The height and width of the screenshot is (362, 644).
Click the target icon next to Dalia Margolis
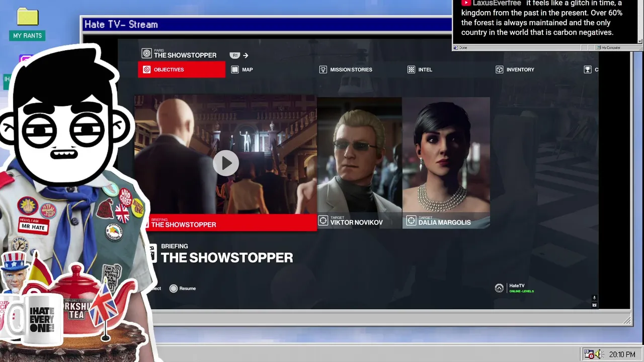click(411, 220)
